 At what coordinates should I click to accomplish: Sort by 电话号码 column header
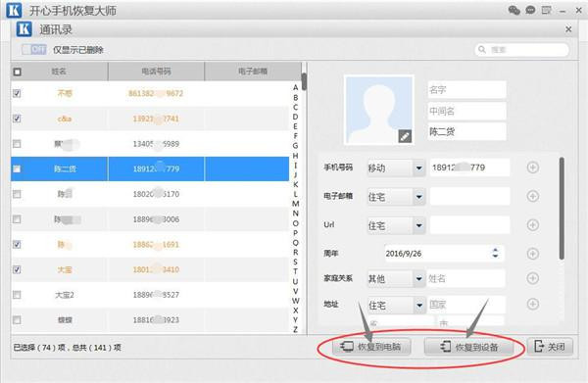(x=156, y=72)
